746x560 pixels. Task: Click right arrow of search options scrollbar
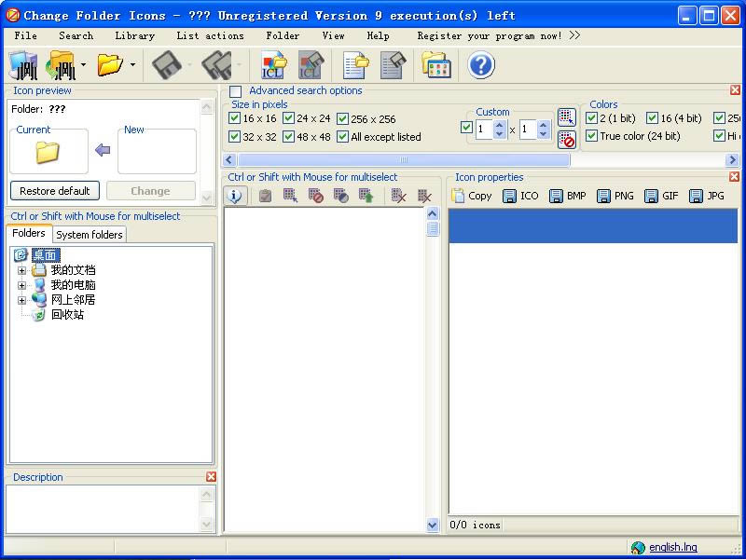pyautogui.click(x=732, y=159)
